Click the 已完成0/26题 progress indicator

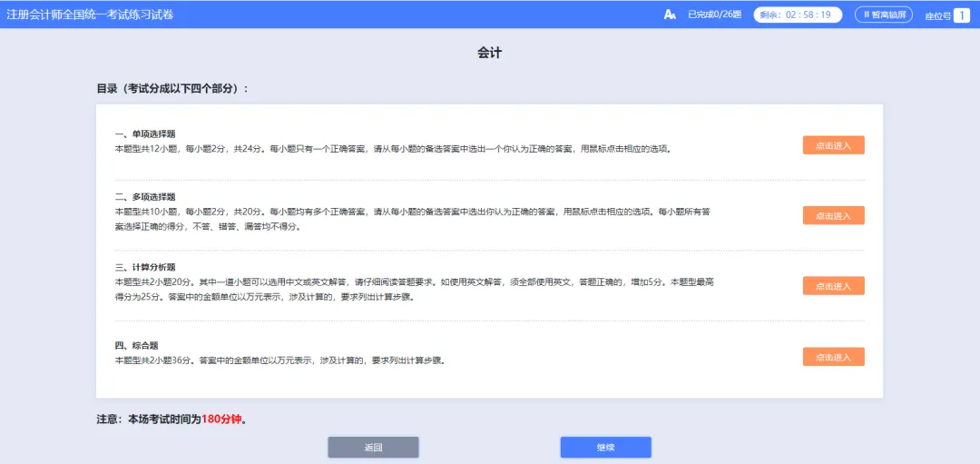point(714,15)
